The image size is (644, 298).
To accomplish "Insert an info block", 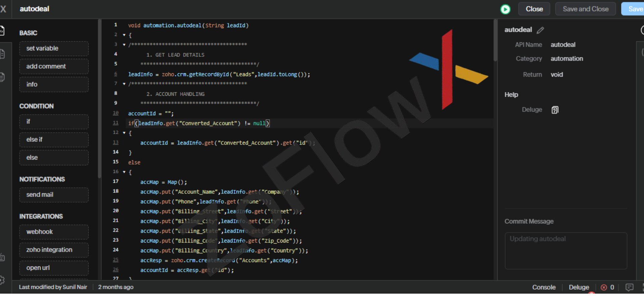I will (x=54, y=84).
